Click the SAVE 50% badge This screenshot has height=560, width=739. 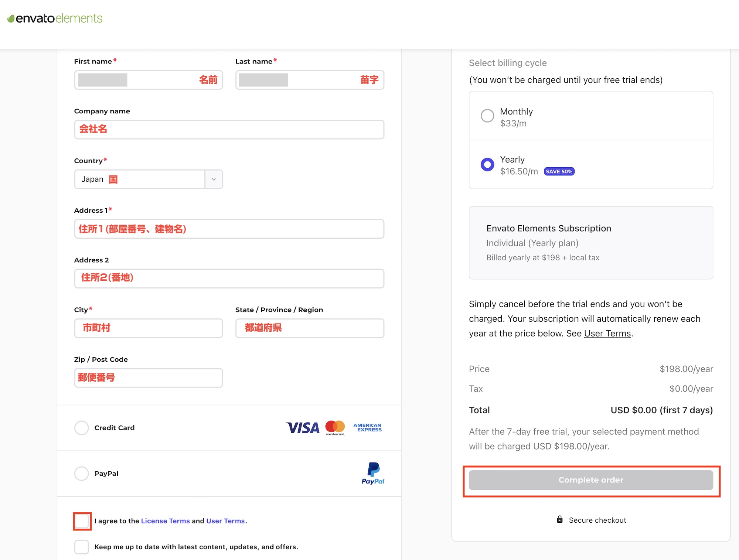[559, 171]
